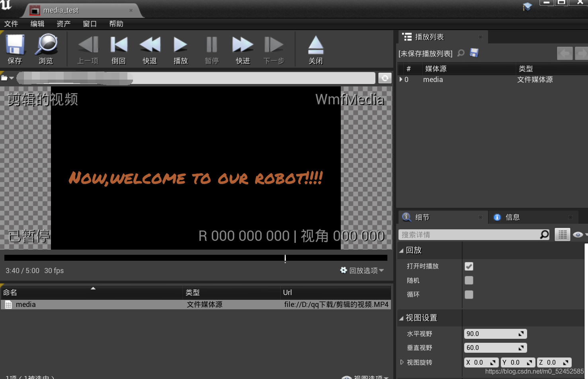Click the property matrix grid icon
This screenshot has height=379, width=588.
click(563, 234)
